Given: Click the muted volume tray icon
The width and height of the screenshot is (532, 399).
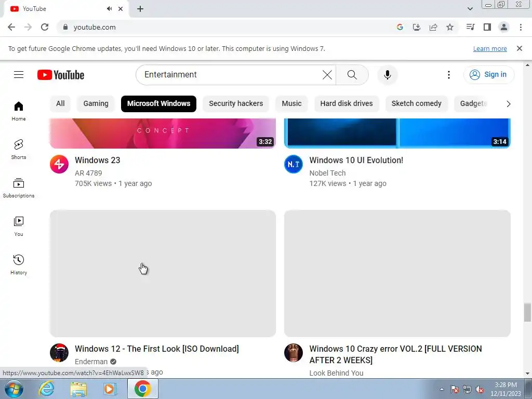Looking at the screenshot, I should tap(480, 390).
